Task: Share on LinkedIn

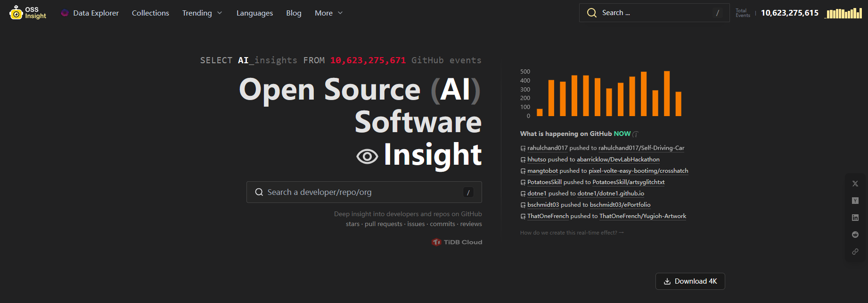Action: [855, 218]
